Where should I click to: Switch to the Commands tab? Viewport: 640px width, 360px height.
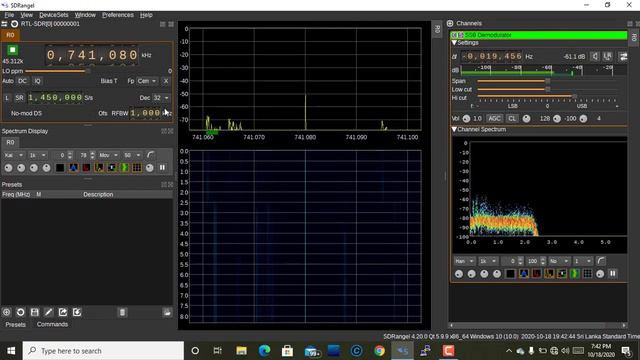tap(52, 324)
